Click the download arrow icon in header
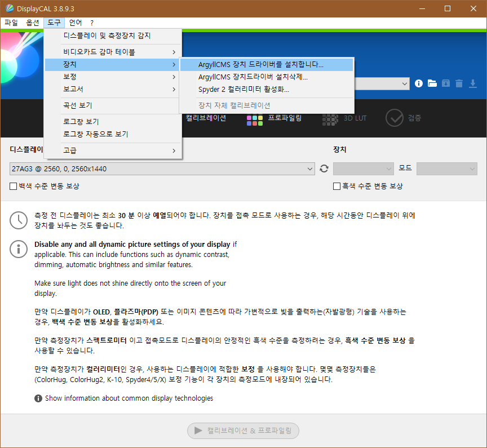Viewport: 487px width, 448px height. (473, 83)
